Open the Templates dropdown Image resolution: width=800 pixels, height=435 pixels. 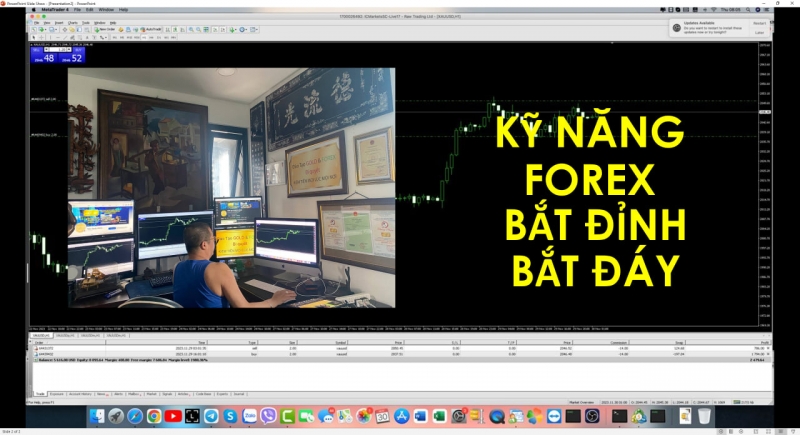253,30
